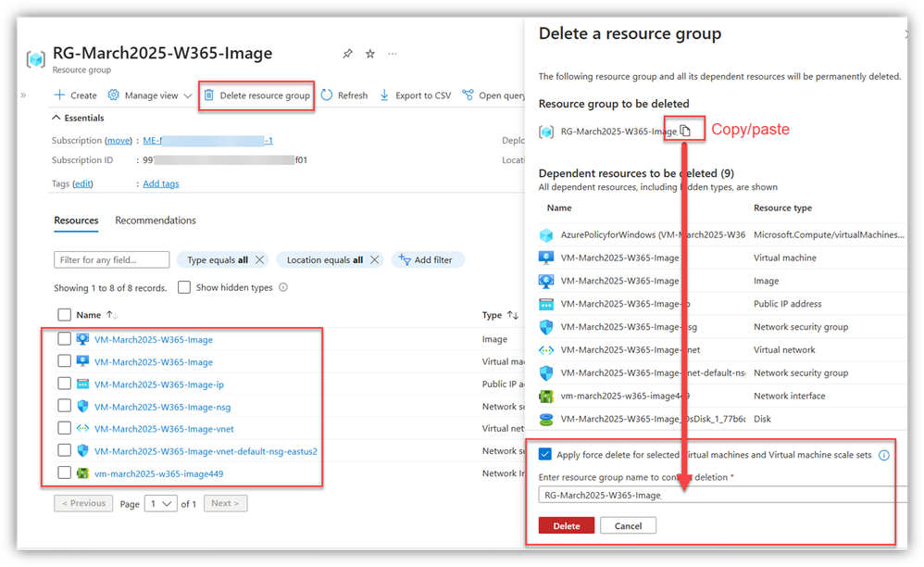
Task: Click the resource group cube icon in header
Action: [36, 59]
